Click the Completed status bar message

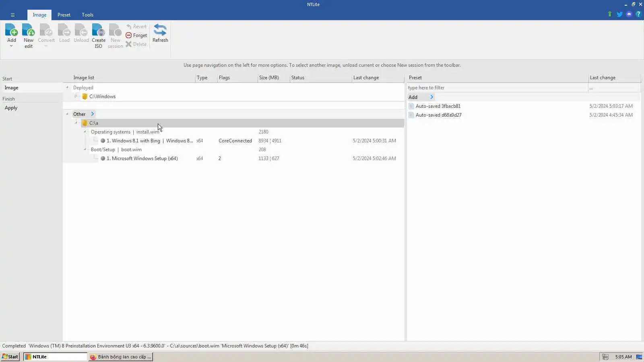coord(155,346)
